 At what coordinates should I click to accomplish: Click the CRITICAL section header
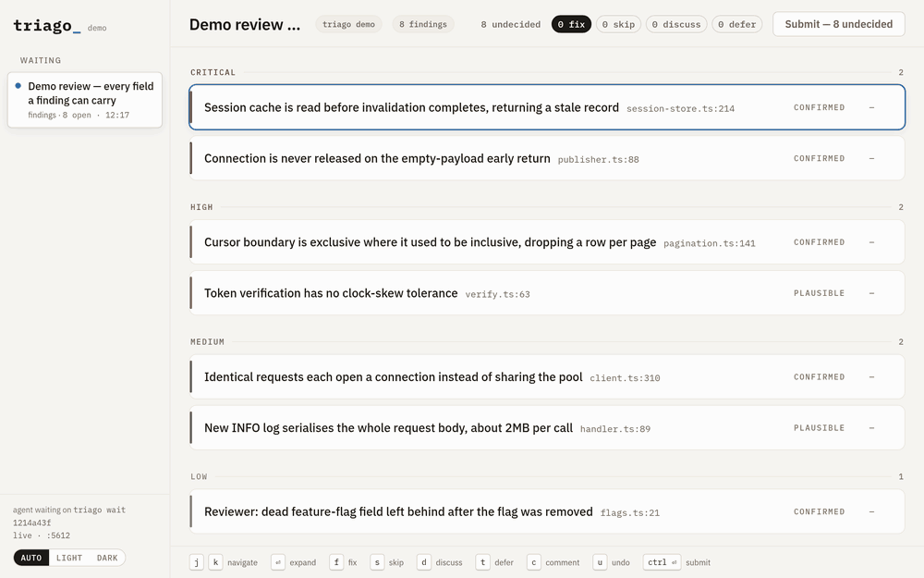(213, 72)
